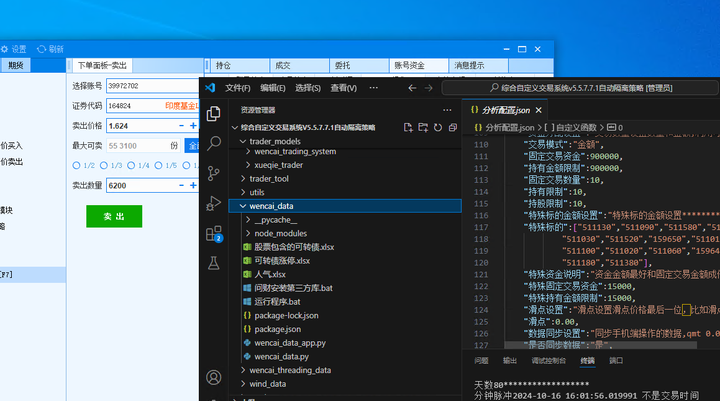Open the Explorer view in the VS Code activity bar
Viewport: 720px width, 401px height.
[214, 113]
